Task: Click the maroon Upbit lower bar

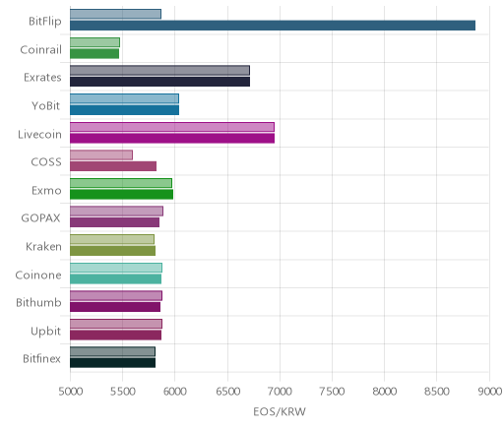Action: (115, 335)
